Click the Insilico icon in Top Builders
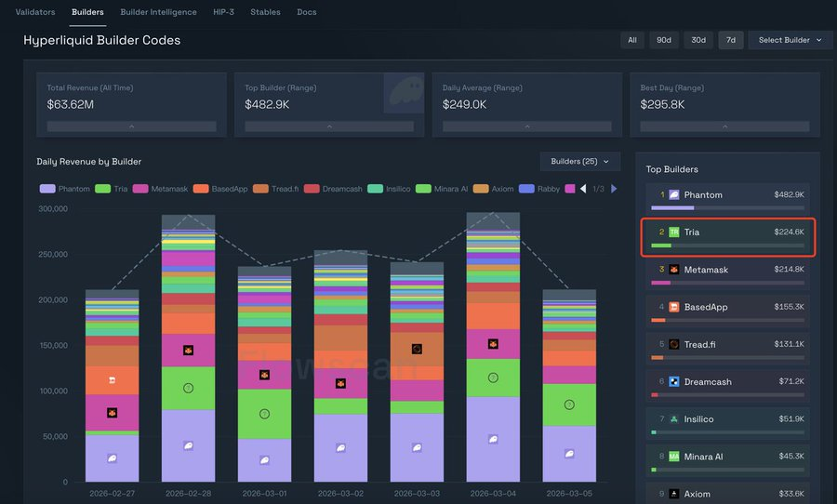 pos(674,419)
